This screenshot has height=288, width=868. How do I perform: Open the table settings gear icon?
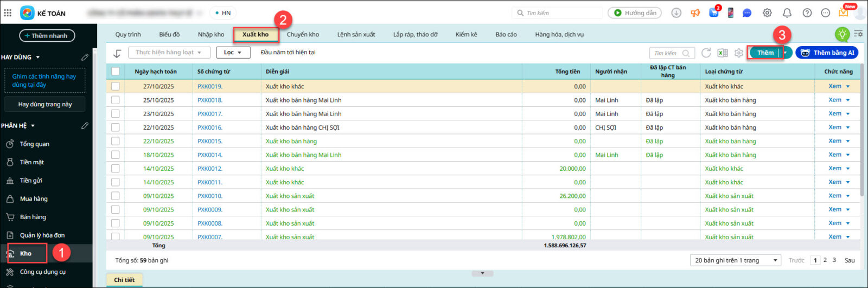(738, 53)
